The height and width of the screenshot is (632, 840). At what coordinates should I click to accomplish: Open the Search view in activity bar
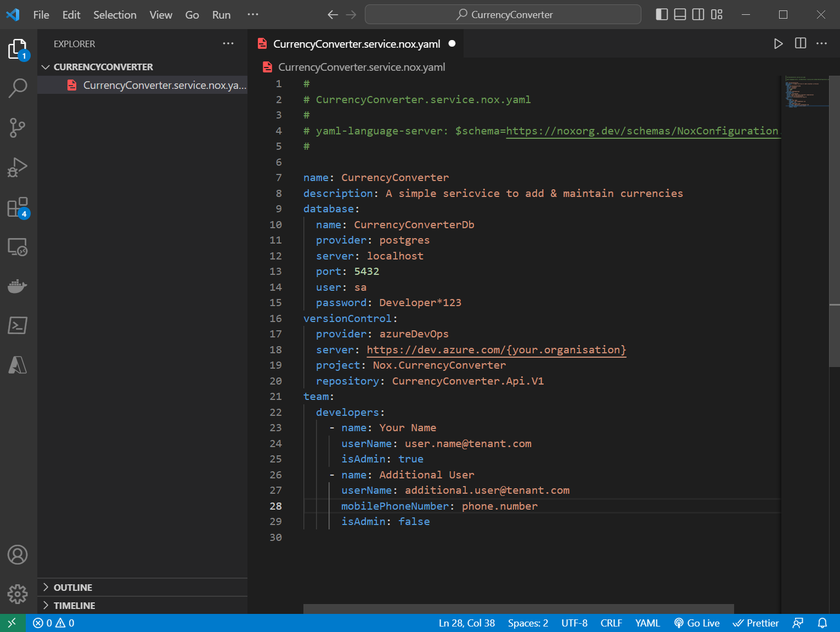pos(18,88)
